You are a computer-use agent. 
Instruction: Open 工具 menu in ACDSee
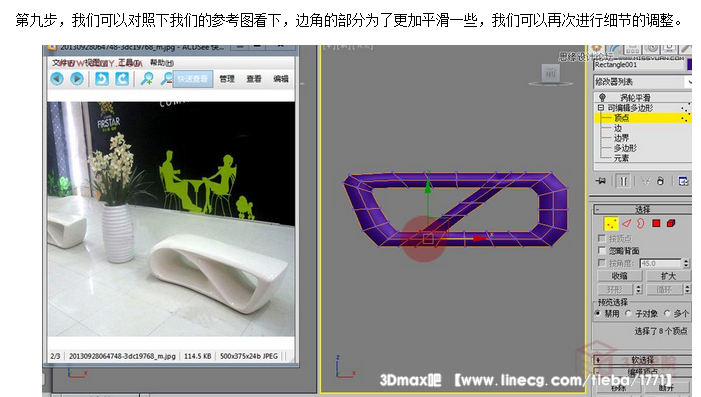130,63
